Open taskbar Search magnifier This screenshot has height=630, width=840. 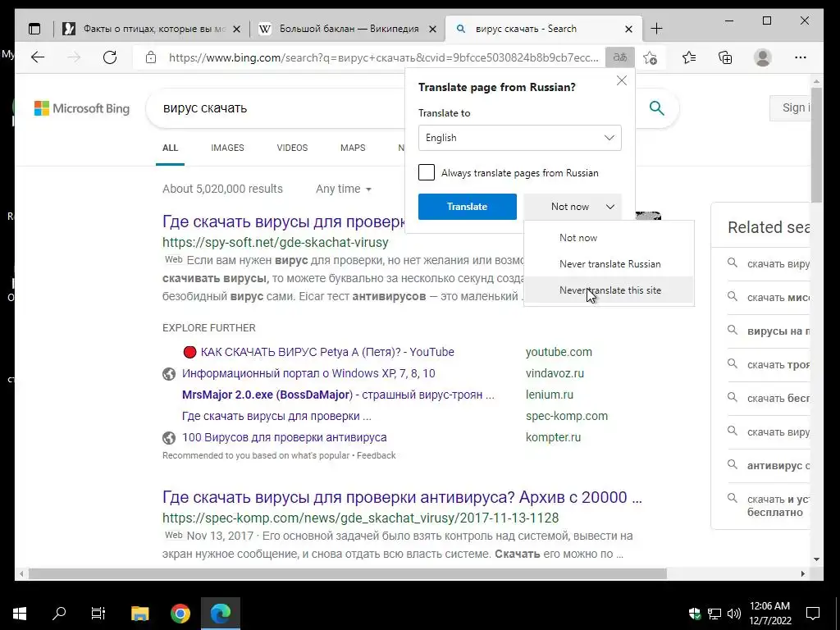[59, 613]
